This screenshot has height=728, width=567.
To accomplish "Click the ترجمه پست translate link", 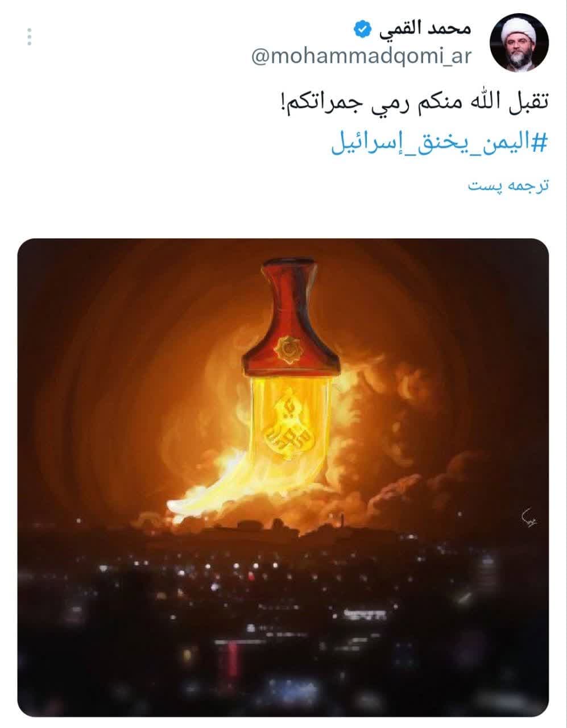I will point(508,186).
